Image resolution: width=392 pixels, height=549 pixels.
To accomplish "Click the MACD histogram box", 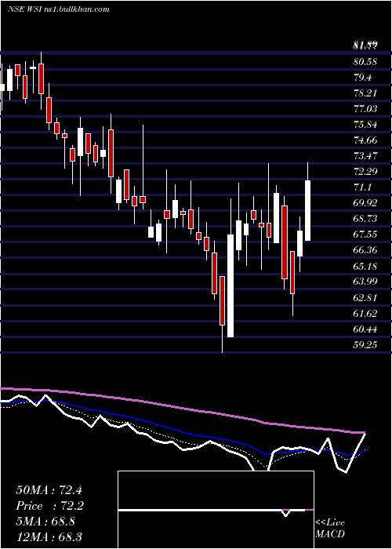I will (x=216, y=510).
